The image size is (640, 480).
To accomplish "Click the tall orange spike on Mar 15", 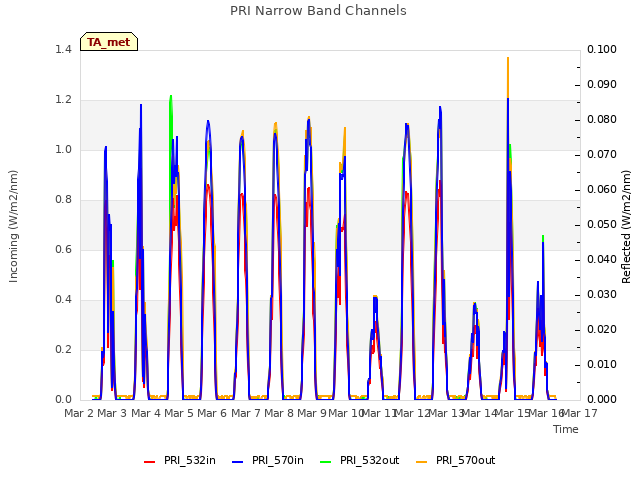I will pyautogui.click(x=508, y=76).
